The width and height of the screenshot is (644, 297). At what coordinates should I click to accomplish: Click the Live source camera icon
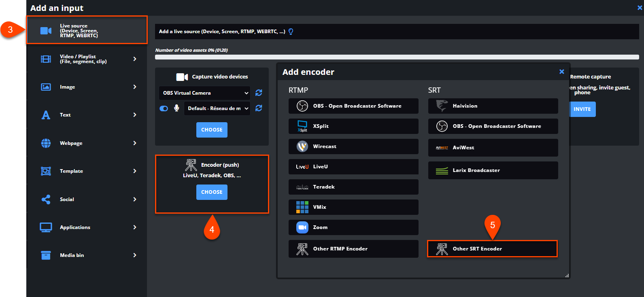46,31
